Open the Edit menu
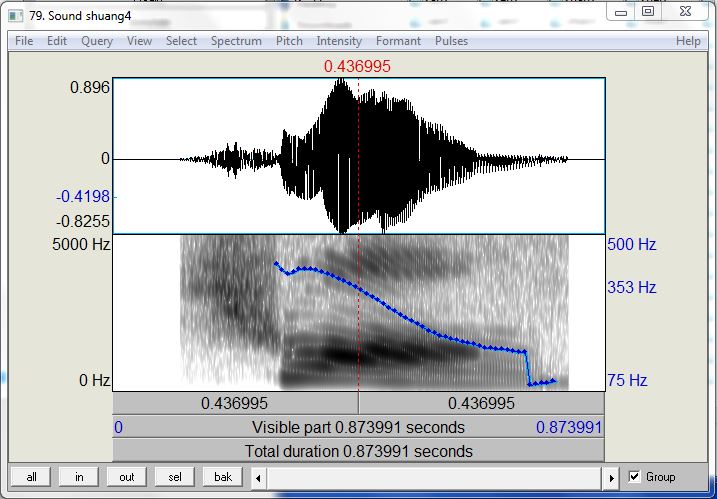The height and width of the screenshot is (499, 717). [x=57, y=41]
